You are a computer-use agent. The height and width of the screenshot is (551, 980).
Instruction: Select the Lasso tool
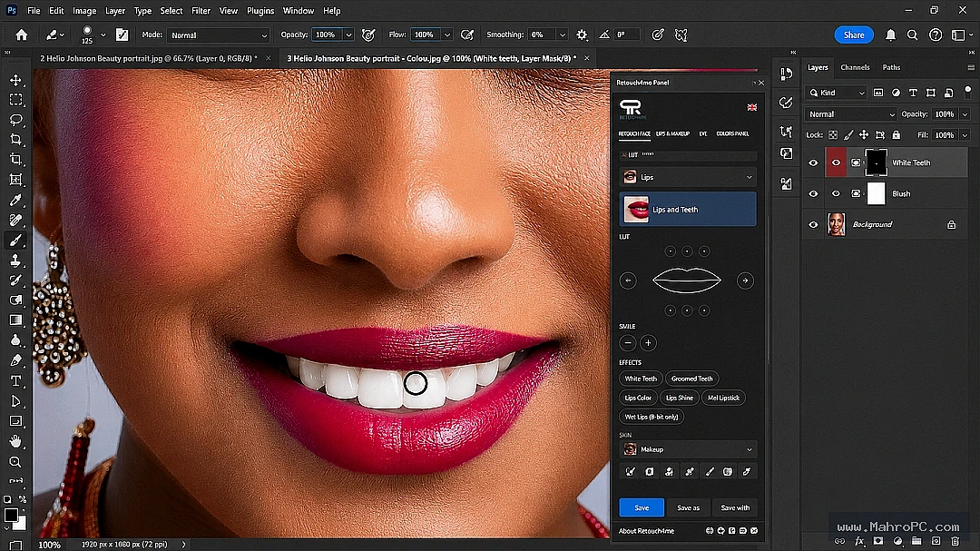click(x=15, y=120)
